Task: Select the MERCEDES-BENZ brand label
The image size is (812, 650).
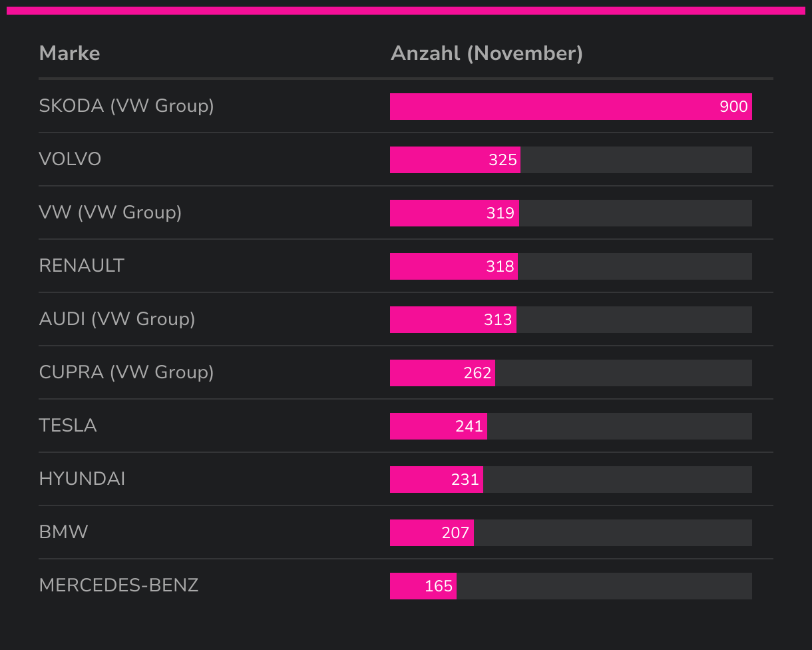Action: tap(118, 585)
